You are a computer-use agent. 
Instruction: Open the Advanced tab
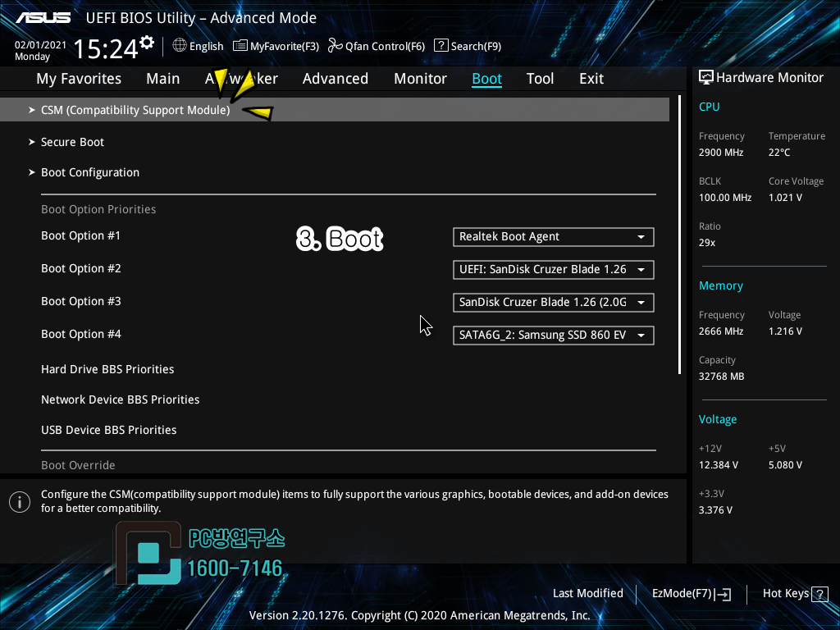[336, 79]
